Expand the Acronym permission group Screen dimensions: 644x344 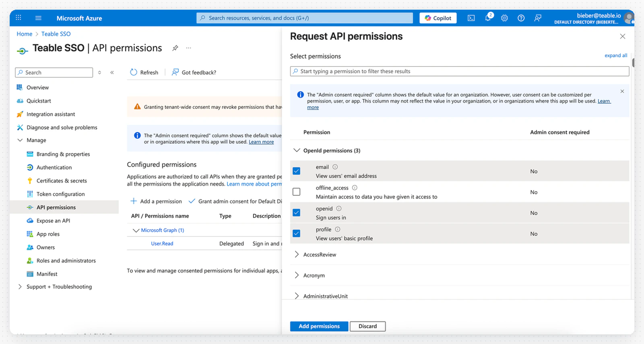297,275
